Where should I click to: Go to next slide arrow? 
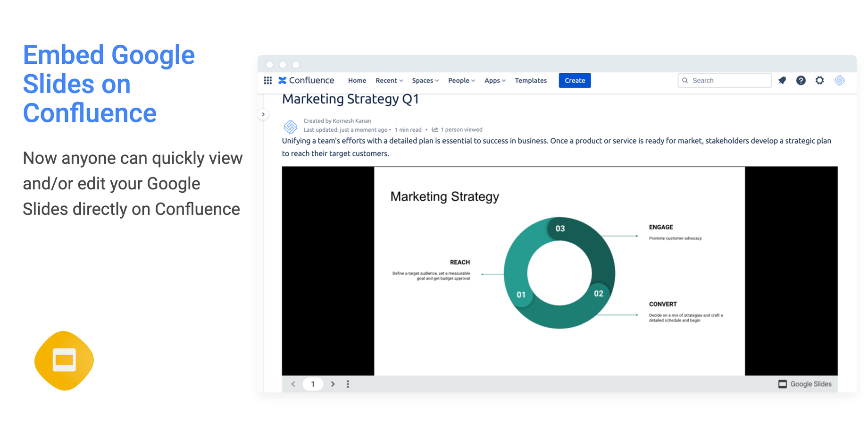click(x=333, y=384)
